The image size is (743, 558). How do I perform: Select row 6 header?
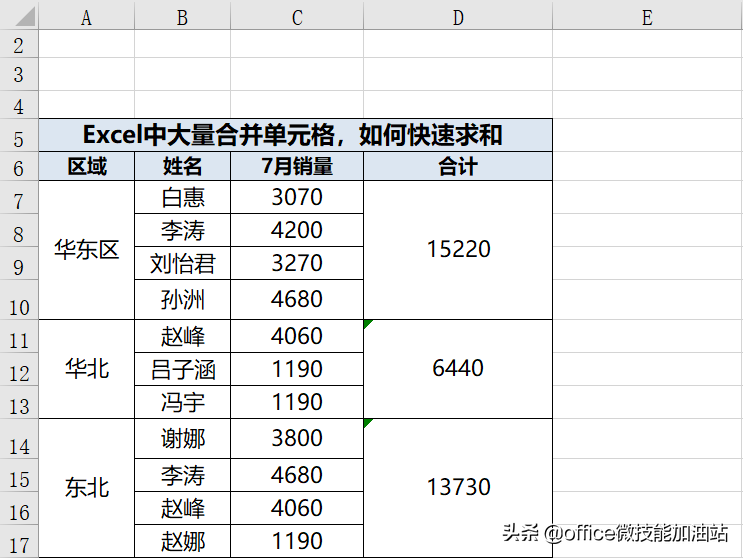[x=19, y=167]
